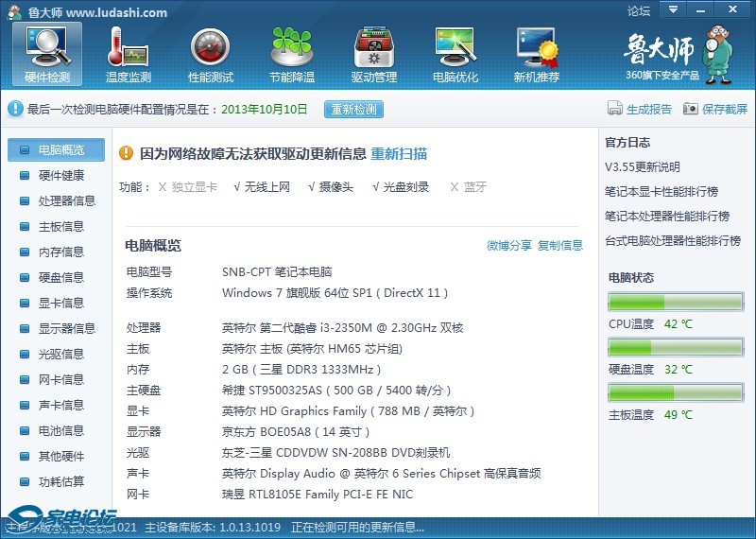Click the CPU温度 temperature progress bar
The height and width of the screenshot is (539, 756).
675,303
